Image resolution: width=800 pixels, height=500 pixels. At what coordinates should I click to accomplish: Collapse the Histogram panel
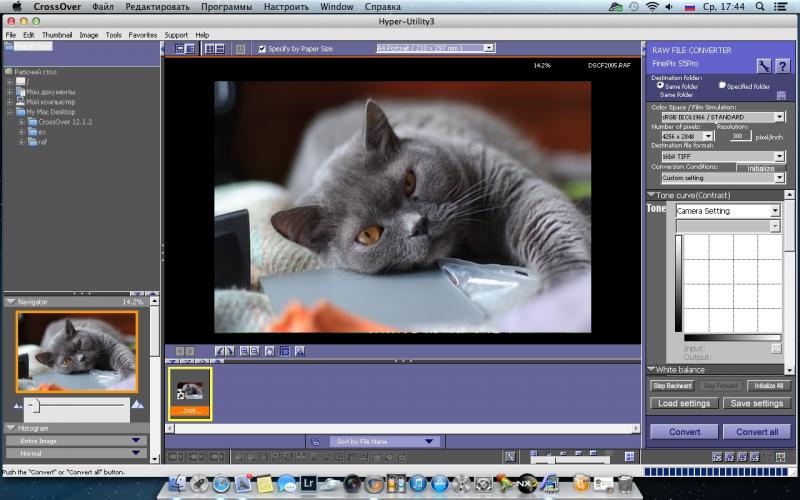[11, 429]
